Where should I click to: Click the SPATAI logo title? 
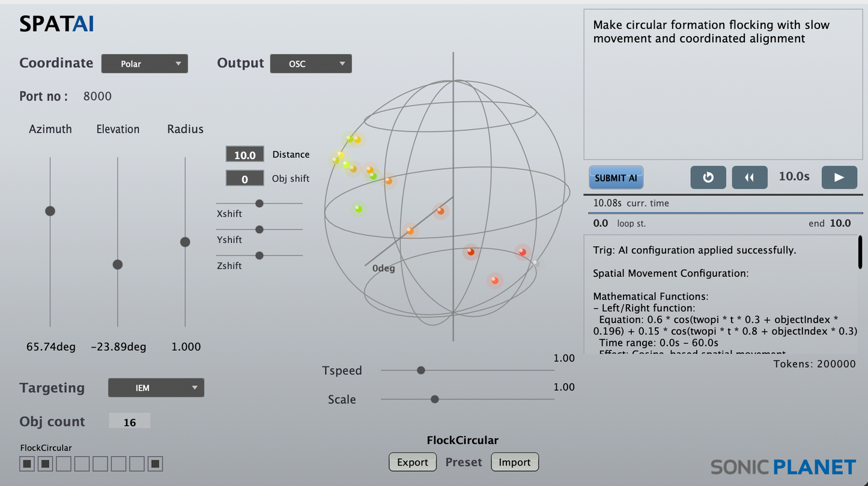56,25
